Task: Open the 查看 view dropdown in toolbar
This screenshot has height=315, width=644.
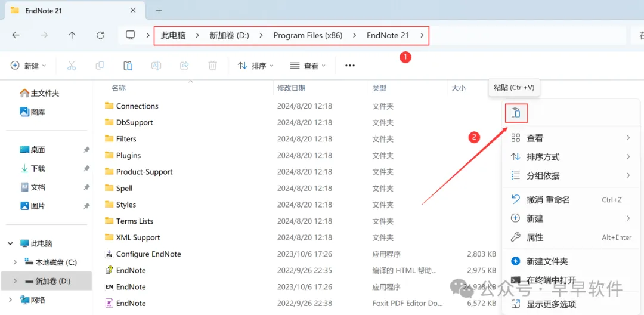Action: click(308, 65)
